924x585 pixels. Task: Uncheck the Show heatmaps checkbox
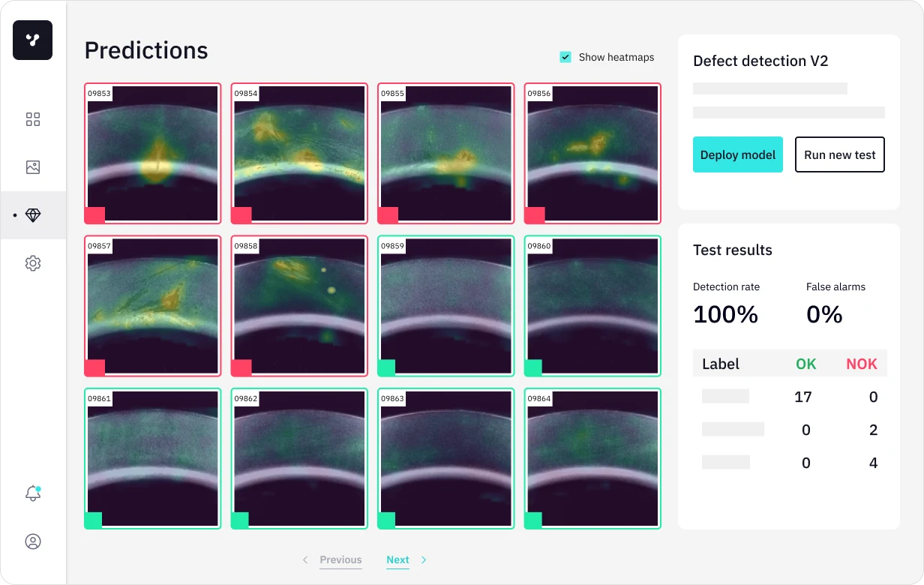coord(565,57)
